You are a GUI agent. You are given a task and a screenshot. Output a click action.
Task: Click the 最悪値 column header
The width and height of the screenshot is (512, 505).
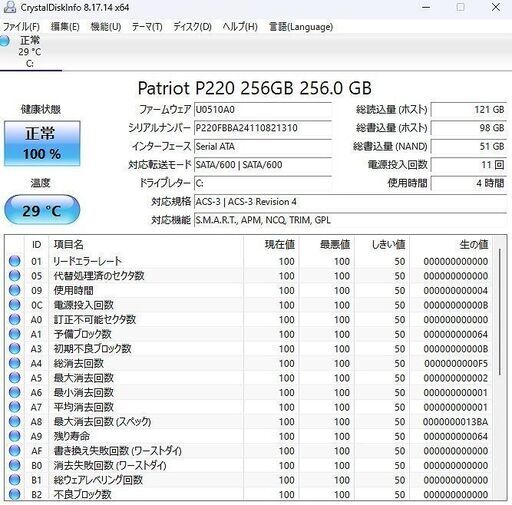coord(326,245)
